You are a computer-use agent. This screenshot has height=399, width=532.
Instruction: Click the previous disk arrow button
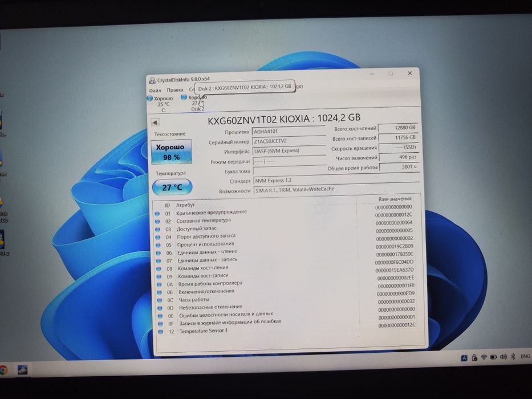(155, 123)
